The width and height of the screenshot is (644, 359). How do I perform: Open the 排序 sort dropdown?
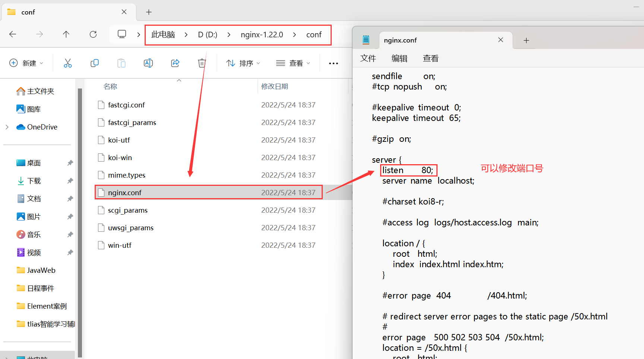pos(243,63)
